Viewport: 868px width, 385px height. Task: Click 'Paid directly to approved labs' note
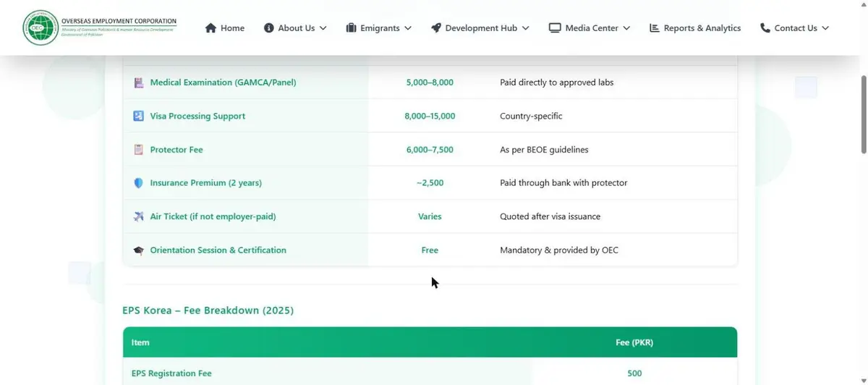tap(557, 82)
